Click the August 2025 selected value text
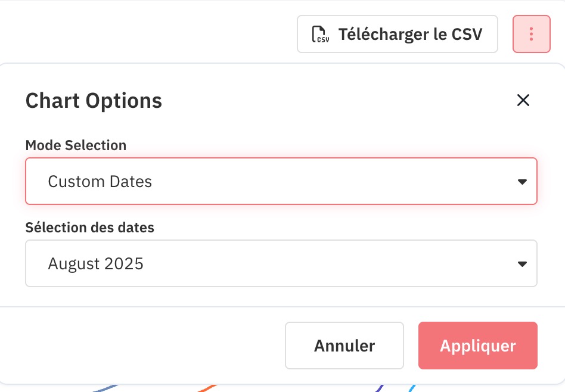Screen dimensions: 565x392 pyautogui.click(x=96, y=264)
